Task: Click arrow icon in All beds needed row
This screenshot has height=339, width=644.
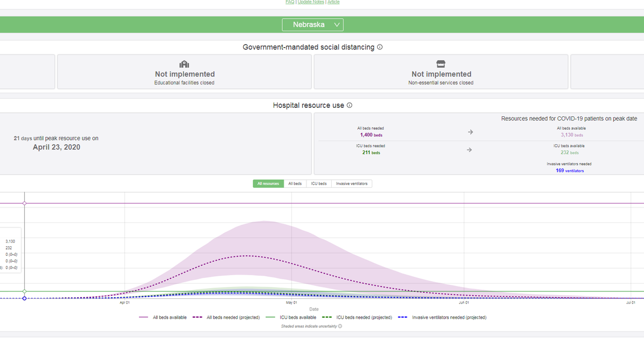Action: (x=470, y=132)
